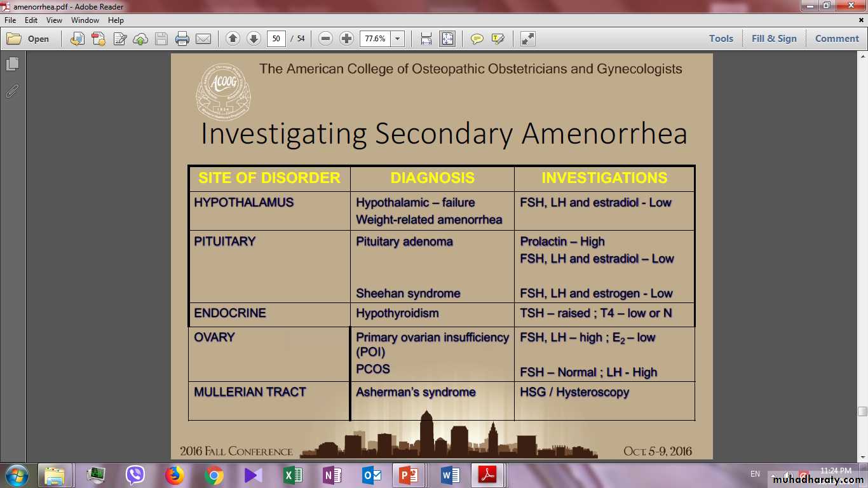Image resolution: width=868 pixels, height=488 pixels.
Task: Add a sticky note comment
Action: [x=477, y=39]
